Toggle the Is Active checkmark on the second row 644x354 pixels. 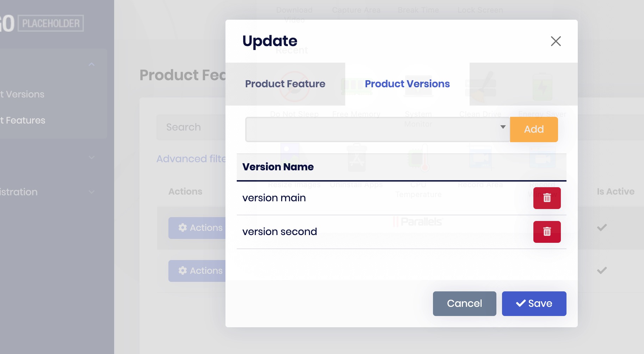pyautogui.click(x=601, y=271)
